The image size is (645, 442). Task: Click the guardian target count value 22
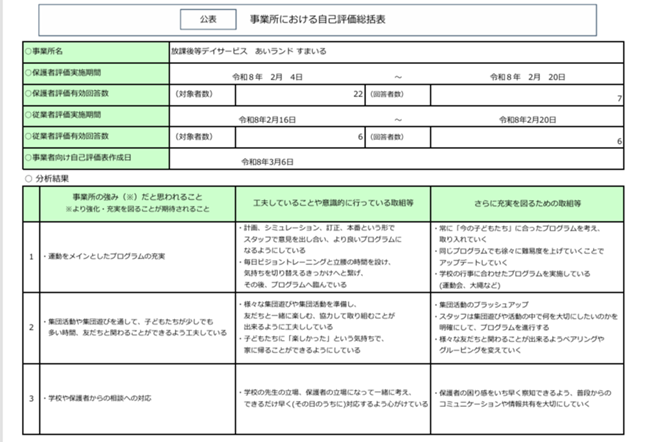click(357, 96)
